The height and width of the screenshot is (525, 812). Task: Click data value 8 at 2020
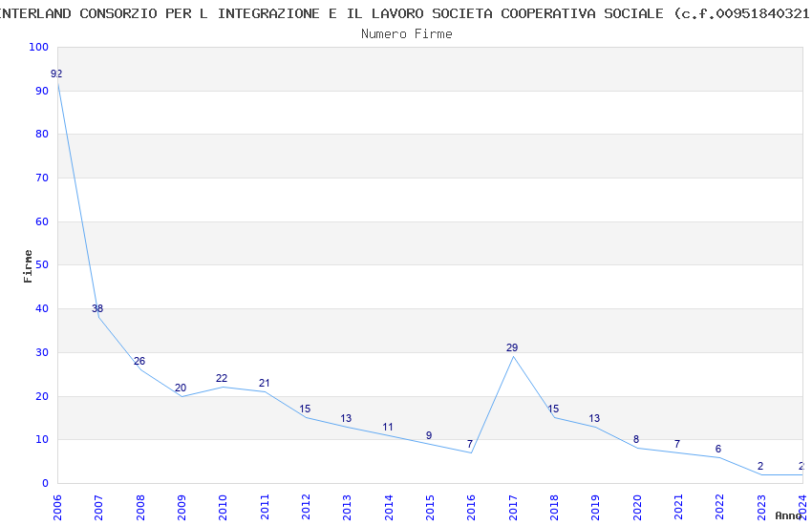pyautogui.click(x=636, y=440)
